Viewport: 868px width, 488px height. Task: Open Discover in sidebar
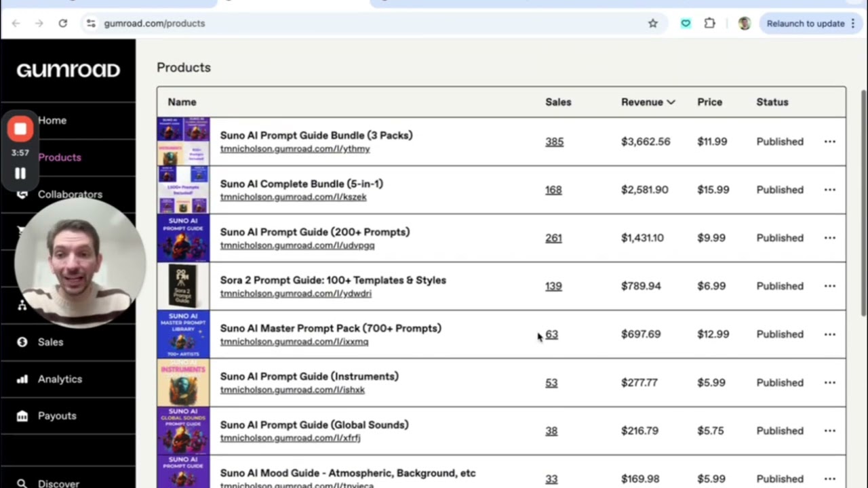click(x=58, y=483)
